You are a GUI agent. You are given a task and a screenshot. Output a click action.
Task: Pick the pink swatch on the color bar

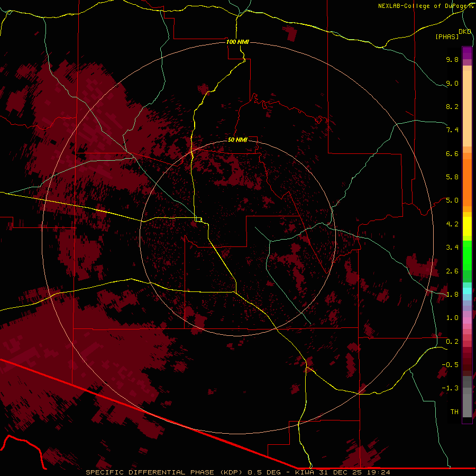click(x=467, y=321)
